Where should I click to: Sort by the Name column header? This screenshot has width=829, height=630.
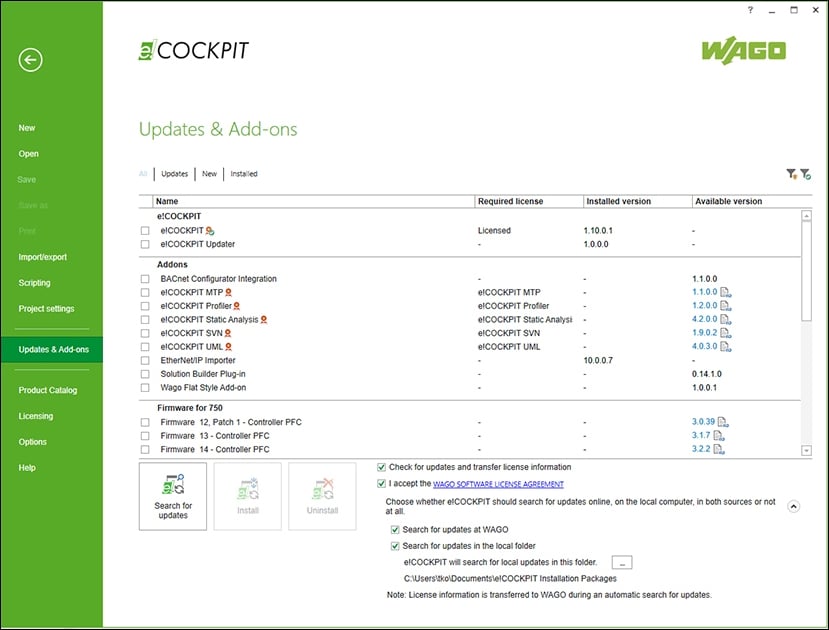click(314, 201)
